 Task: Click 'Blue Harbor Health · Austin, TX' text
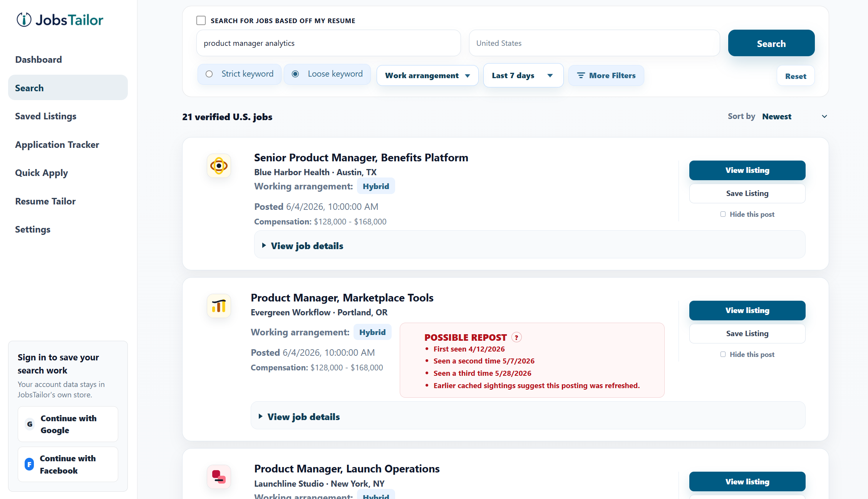pyautogui.click(x=315, y=172)
